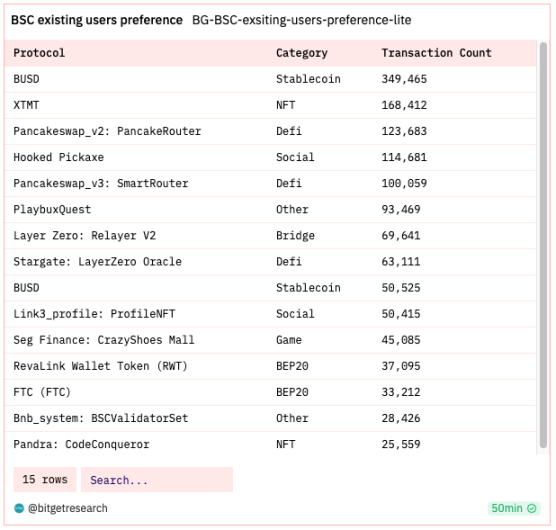Screen dimensions: 556x530
Task: Click the bitgetresearch avatar icon
Action: 19,508
